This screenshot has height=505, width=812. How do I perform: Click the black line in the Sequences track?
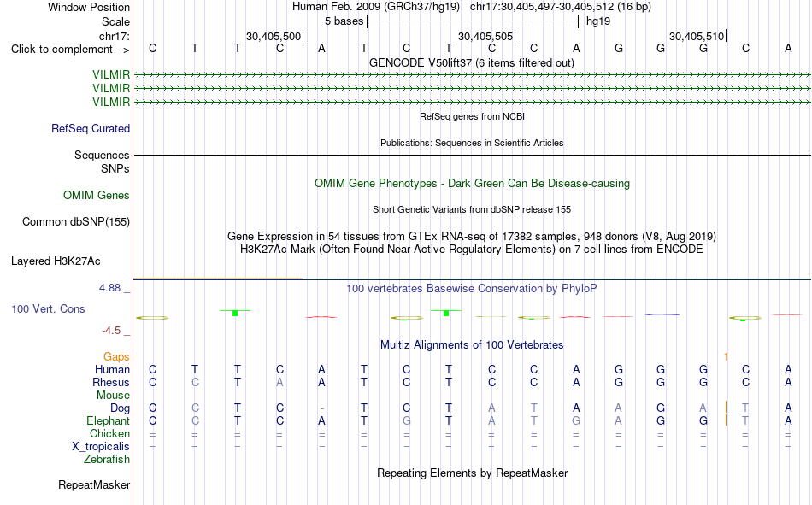pos(472,155)
